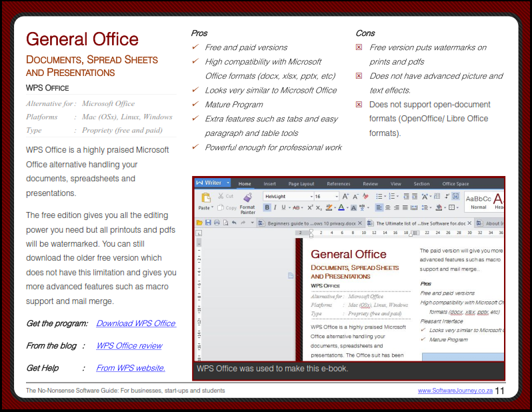Image resolution: width=532 pixels, height=412 pixels.
Task: Select the Normal style thumbnail
Action: (x=478, y=203)
